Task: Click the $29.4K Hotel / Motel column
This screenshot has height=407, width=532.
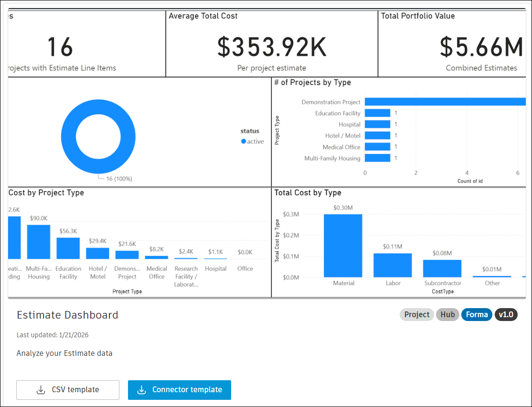Action: click(98, 254)
